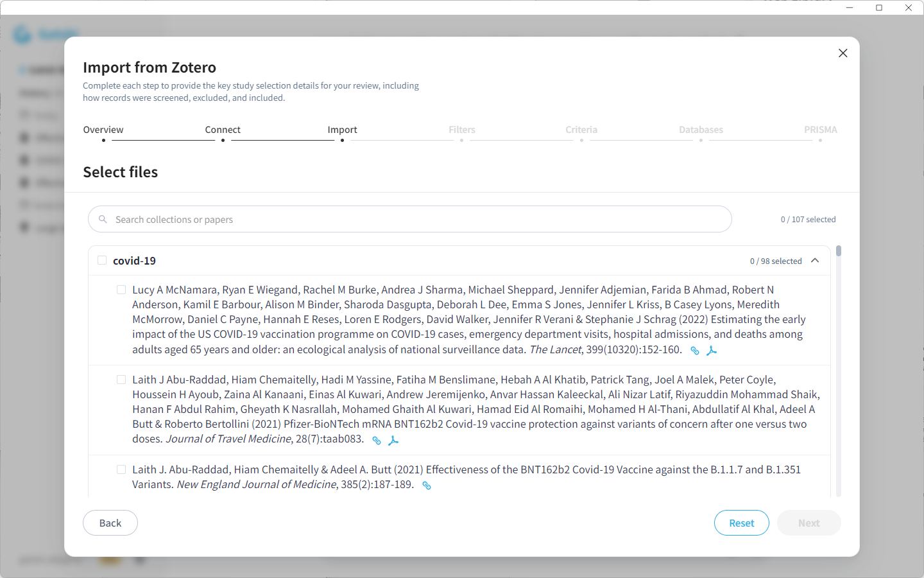The image size is (924, 578).
Task: Check the Pfizer-BioNTech variants of concern paper
Action: tap(121, 380)
